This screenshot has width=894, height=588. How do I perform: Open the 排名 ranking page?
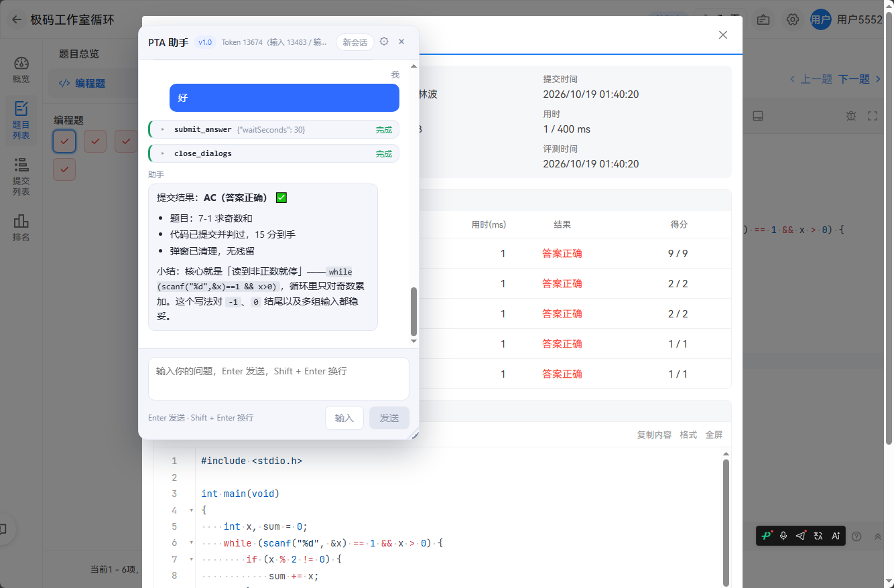point(21,228)
